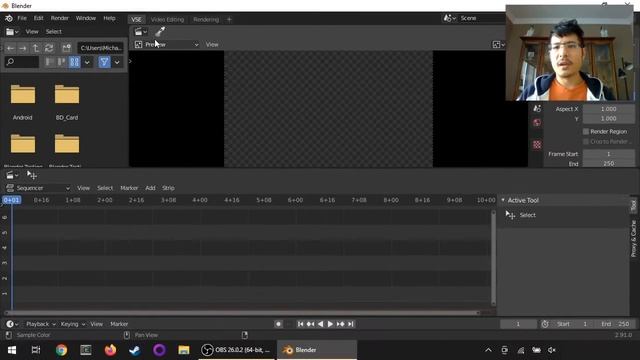The width and height of the screenshot is (640, 360).
Task: Switch to Video Editing workspace tab
Action: tap(167, 20)
